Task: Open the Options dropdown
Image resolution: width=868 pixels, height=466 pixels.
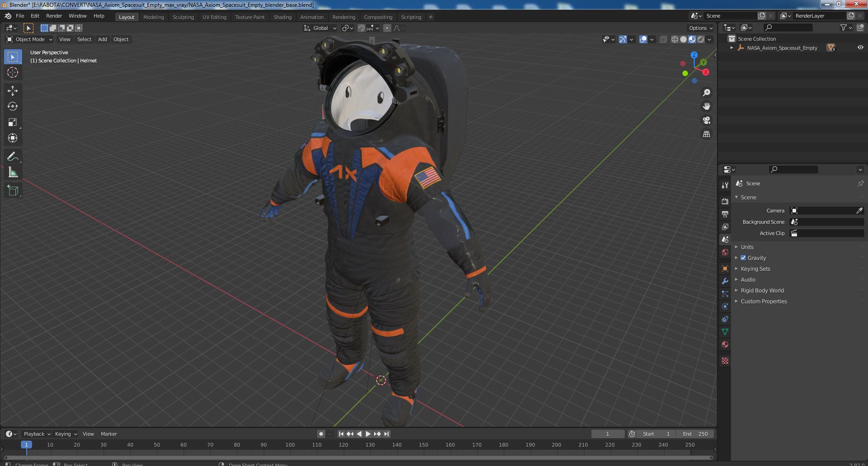Action: pos(701,28)
